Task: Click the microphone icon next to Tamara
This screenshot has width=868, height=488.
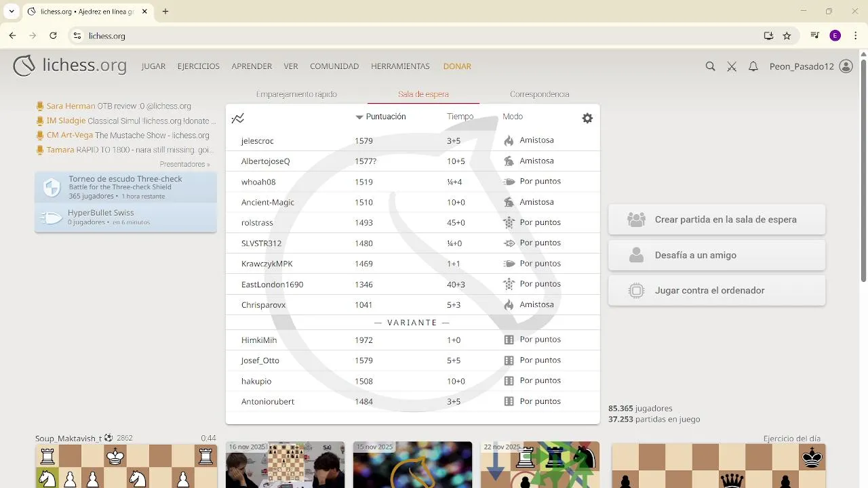Action: tap(40, 150)
